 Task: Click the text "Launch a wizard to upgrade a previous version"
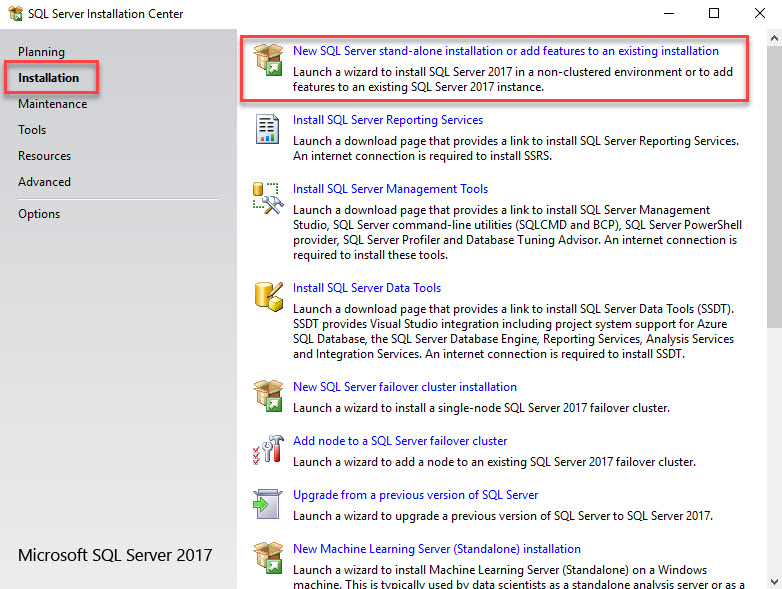click(x=420, y=516)
